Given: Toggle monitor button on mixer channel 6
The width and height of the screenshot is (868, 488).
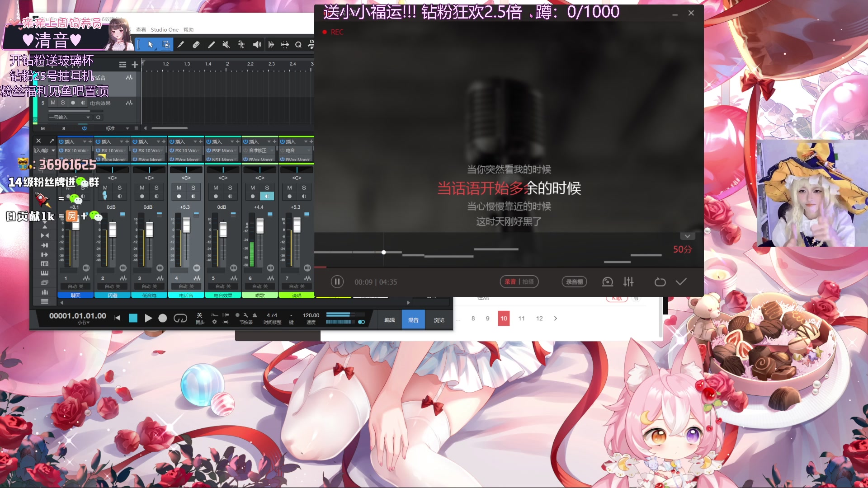Looking at the screenshot, I should pyautogui.click(x=267, y=196).
